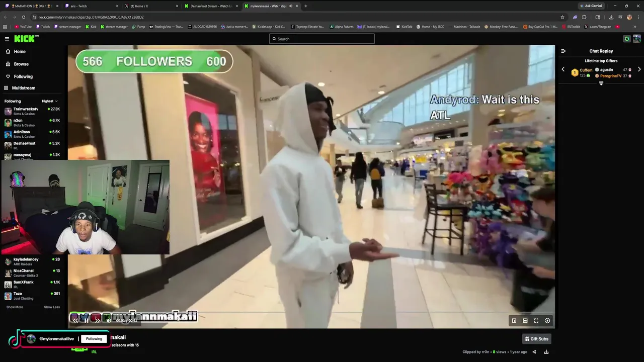Open a new browser tab
This screenshot has width=644, height=362.
point(305,6)
